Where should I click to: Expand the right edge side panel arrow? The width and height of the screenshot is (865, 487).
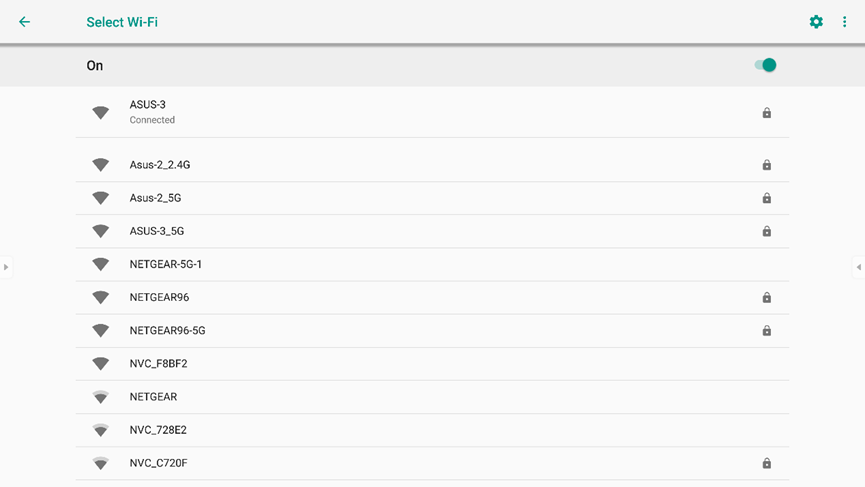pos(858,267)
